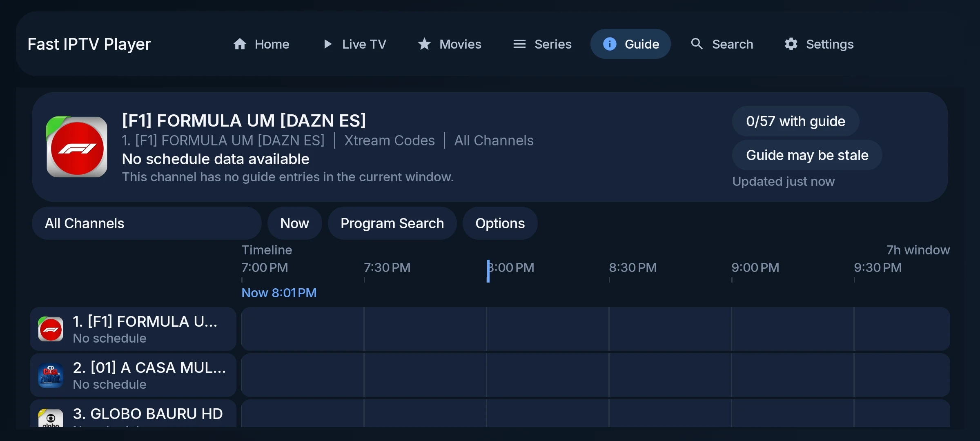980x441 pixels.
Task: Open Series tab
Action: 542,44
